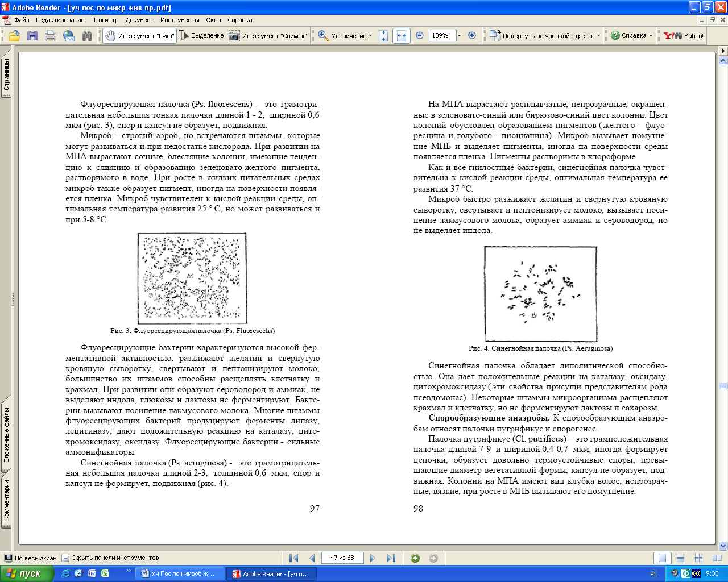728x582 pixels.
Task: Open the Редактирование menu
Action: tap(60, 20)
